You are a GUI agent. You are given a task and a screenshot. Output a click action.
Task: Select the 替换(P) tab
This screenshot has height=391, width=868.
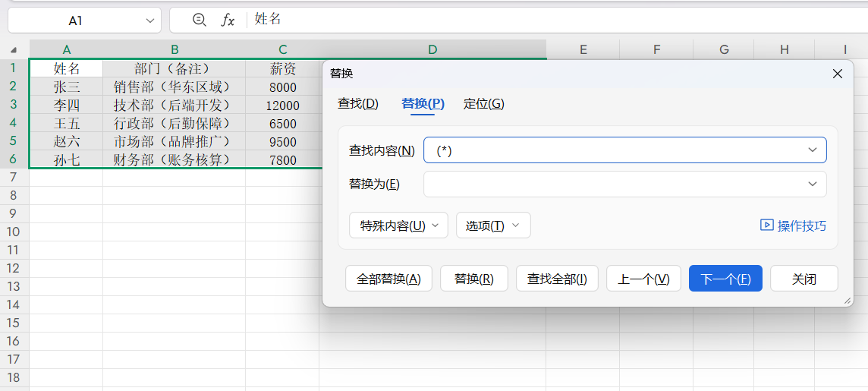423,104
